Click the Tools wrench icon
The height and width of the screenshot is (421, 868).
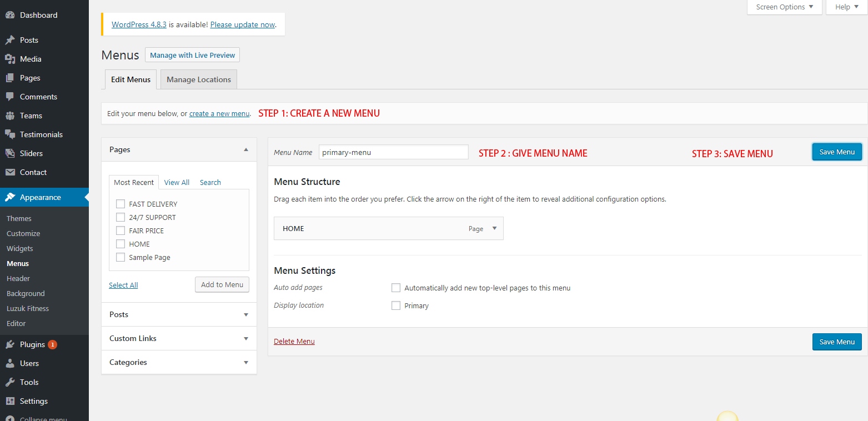coord(10,382)
